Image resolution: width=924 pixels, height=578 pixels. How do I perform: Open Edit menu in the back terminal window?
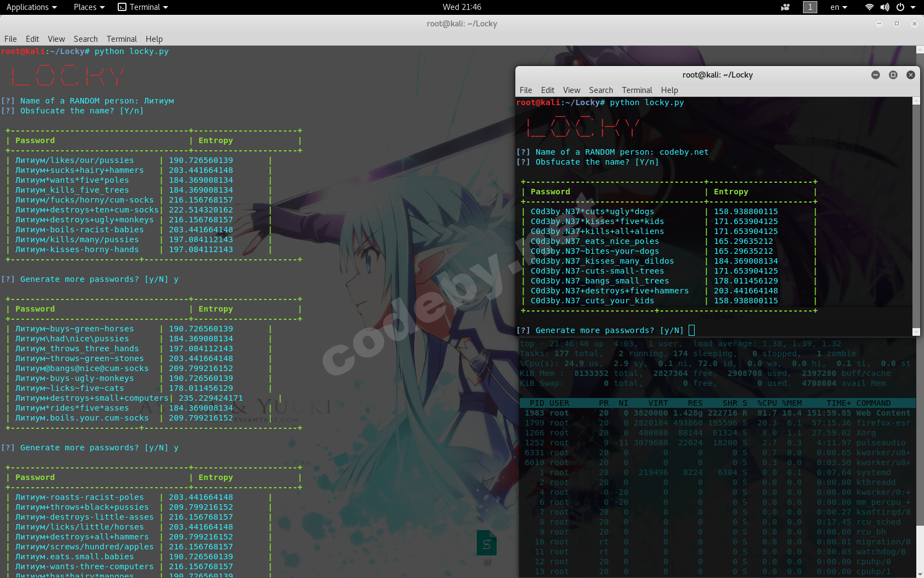pyautogui.click(x=32, y=39)
